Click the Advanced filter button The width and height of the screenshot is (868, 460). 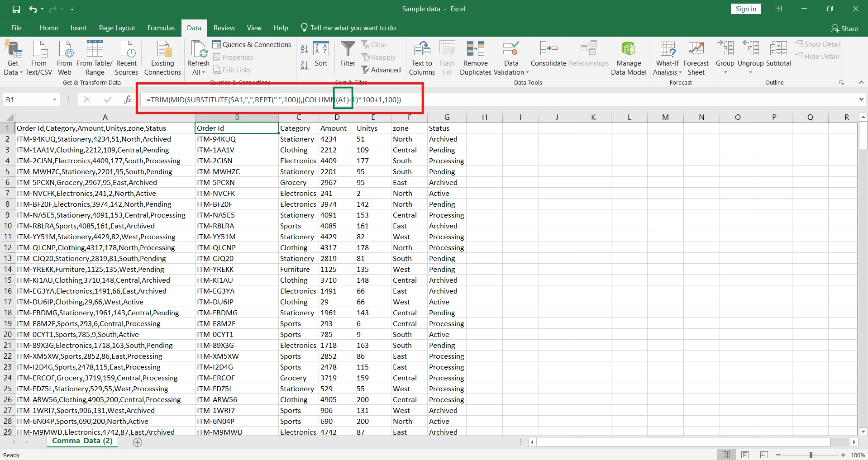click(381, 70)
